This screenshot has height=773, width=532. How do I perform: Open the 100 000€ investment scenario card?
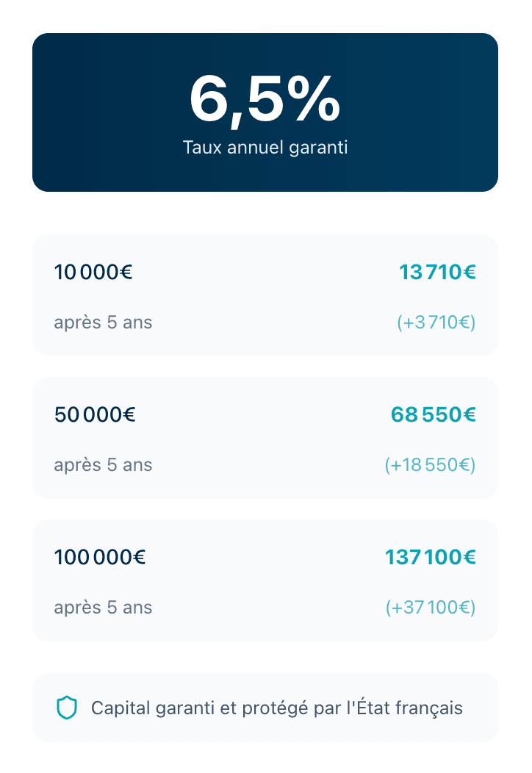pos(265,581)
